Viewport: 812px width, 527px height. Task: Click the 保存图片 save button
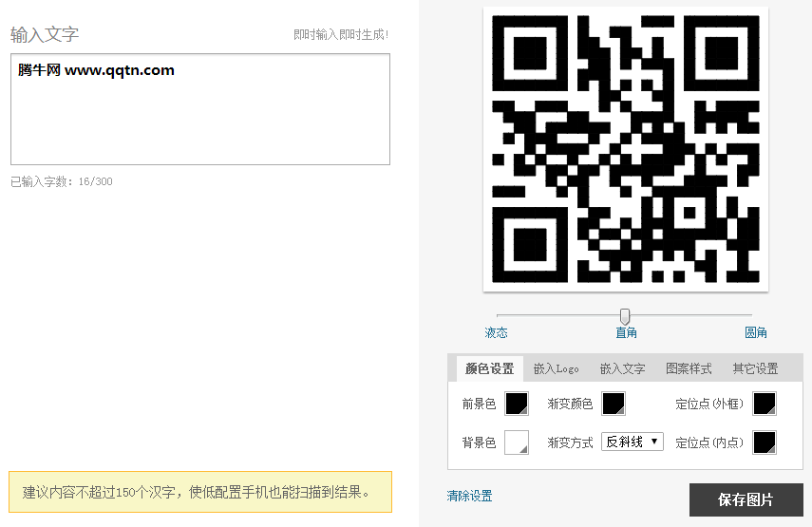tap(746, 499)
